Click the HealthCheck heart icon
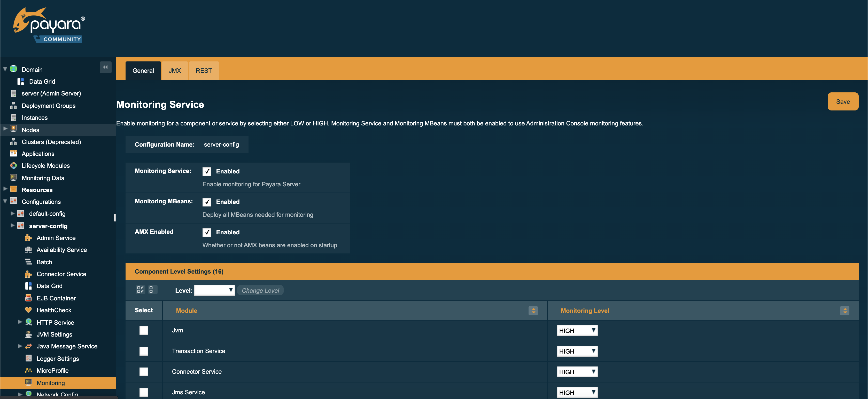 tap(28, 310)
